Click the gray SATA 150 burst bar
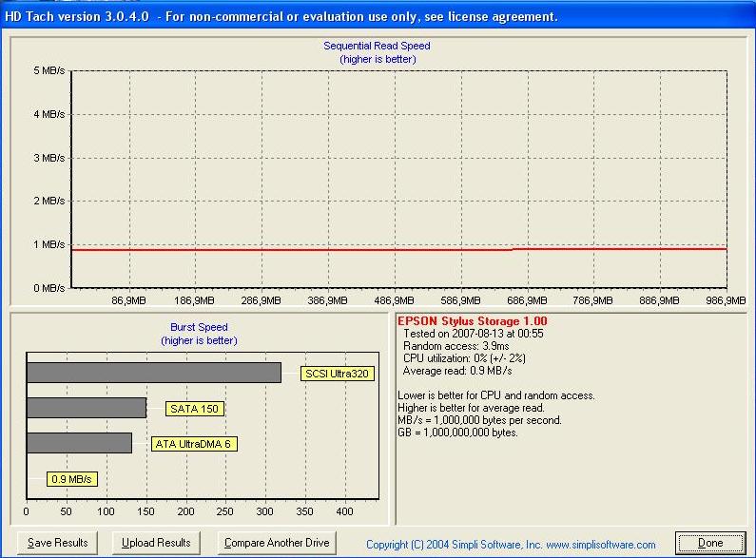The height and width of the screenshot is (558, 756). click(87, 408)
